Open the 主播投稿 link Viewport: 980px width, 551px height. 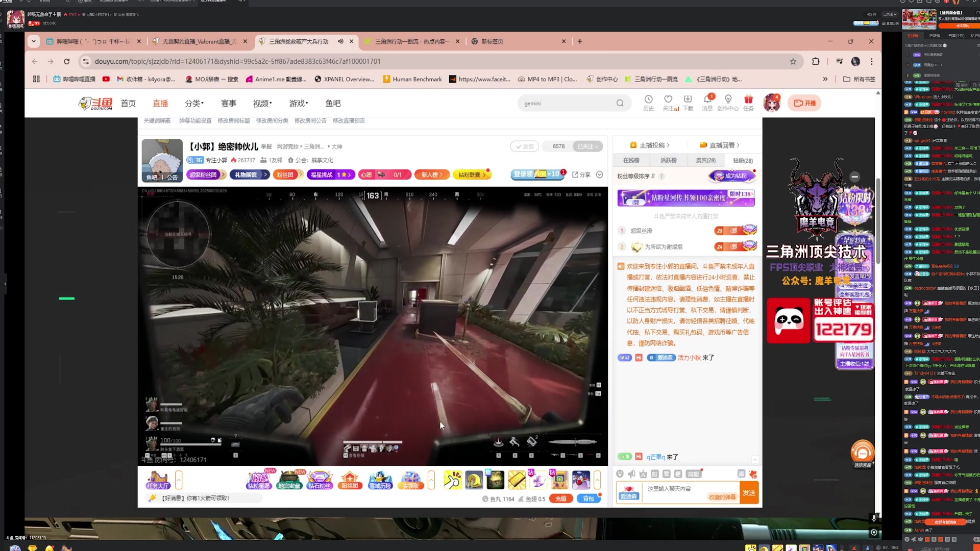tap(650, 145)
